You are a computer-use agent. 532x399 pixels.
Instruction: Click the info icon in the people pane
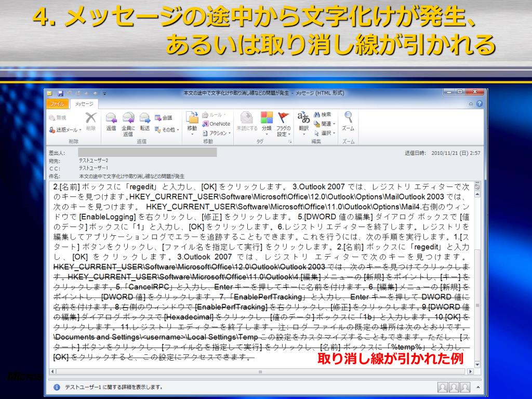pyautogui.click(x=57, y=387)
